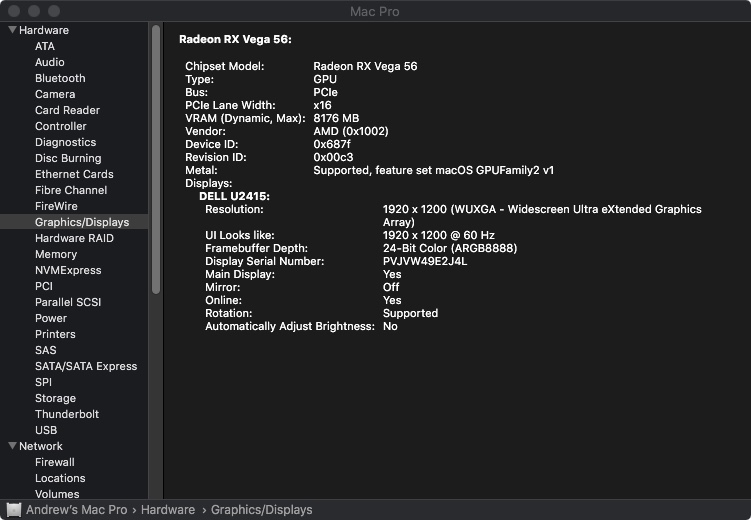Select Memory in the sidebar
This screenshot has height=520, width=751.
tap(56, 254)
